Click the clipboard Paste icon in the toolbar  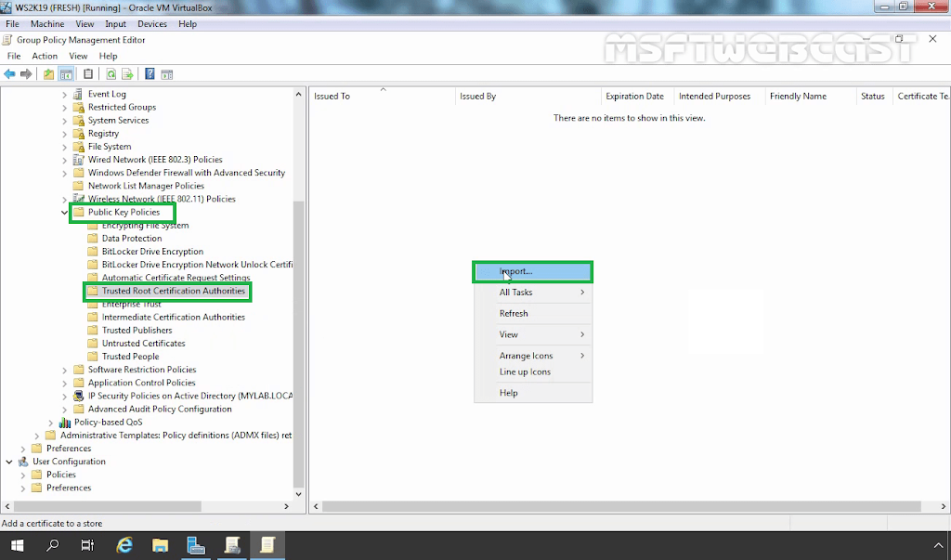(88, 74)
